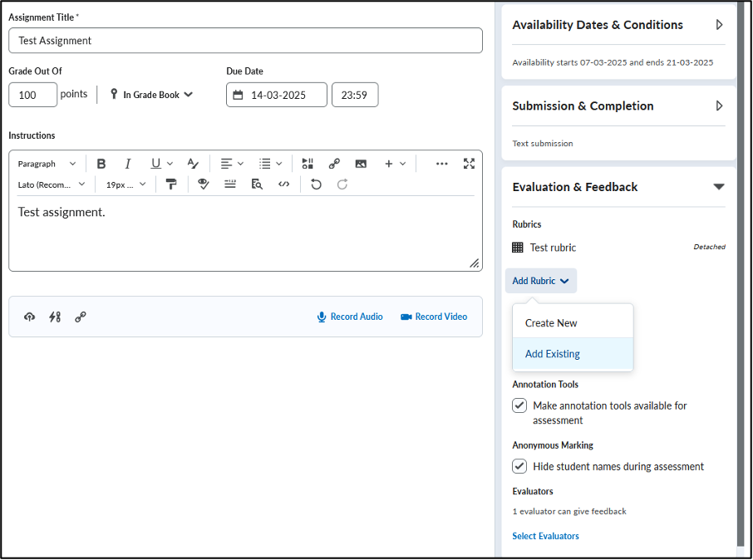753x560 pixels.
Task: Click the format painter icon
Action: pos(171,184)
